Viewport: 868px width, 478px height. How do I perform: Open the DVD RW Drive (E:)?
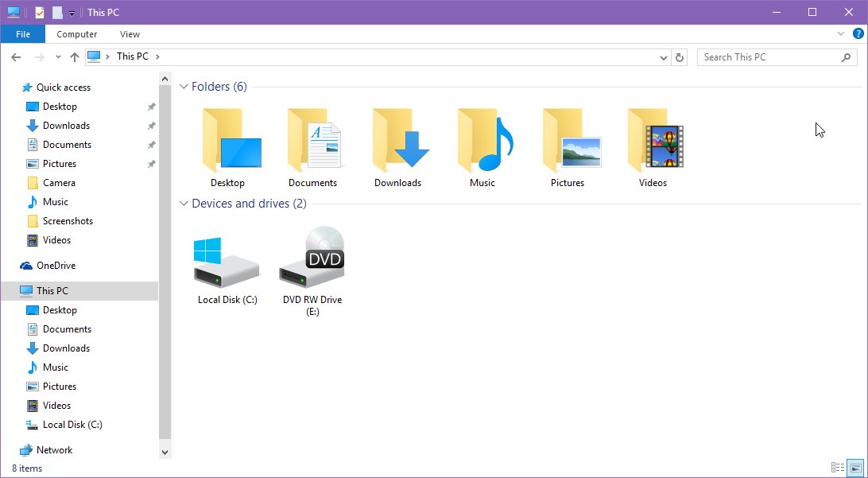pyautogui.click(x=312, y=262)
